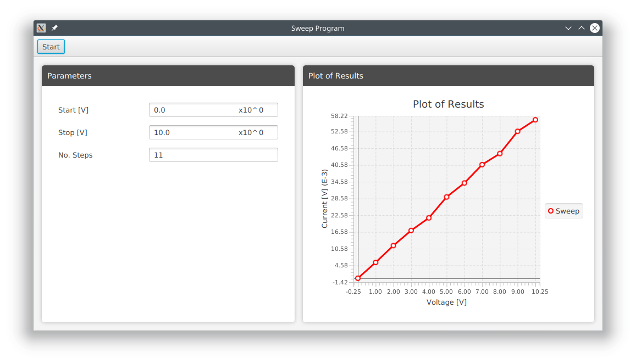The width and height of the screenshot is (636, 364).
Task: Click the data point at 2.00 volts
Action: pos(394,246)
